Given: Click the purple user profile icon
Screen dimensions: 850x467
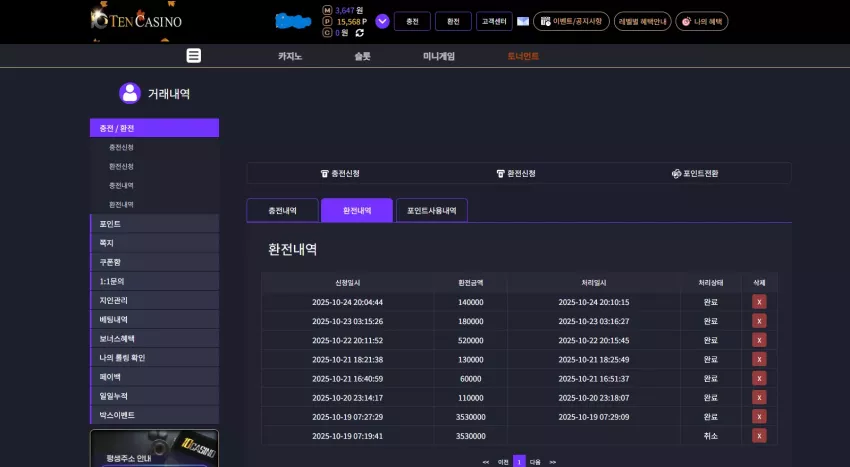Looking at the screenshot, I should (x=130, y=93).
